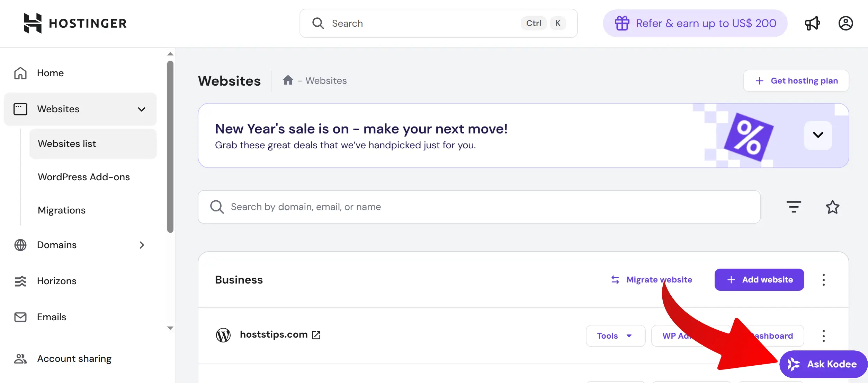
Task: Click the Get hosting plan button
Action: 796,81
